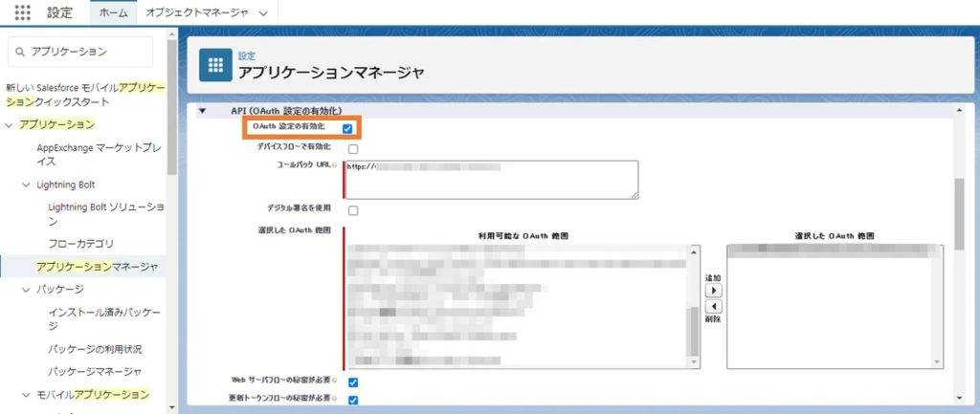Collapse the モバイルアプリケーション tree node

tap(26, 395)
